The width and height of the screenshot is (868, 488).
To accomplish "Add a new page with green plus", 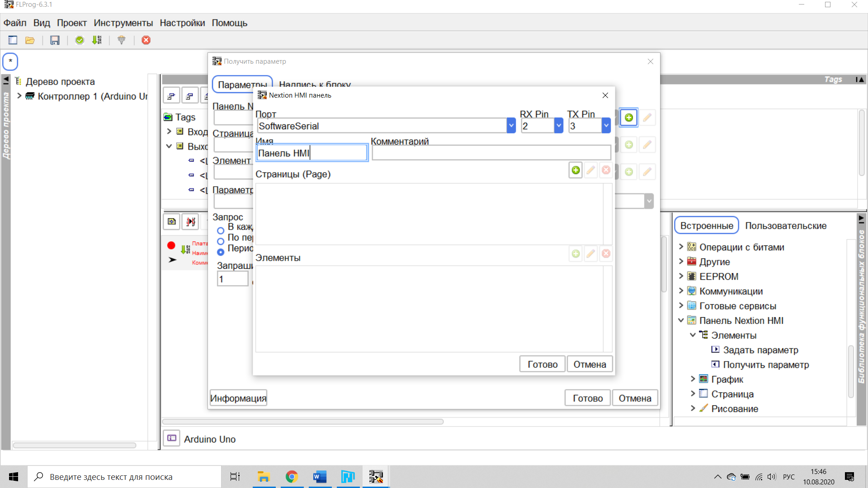I will pyautogui.click(x=576, y=170).
